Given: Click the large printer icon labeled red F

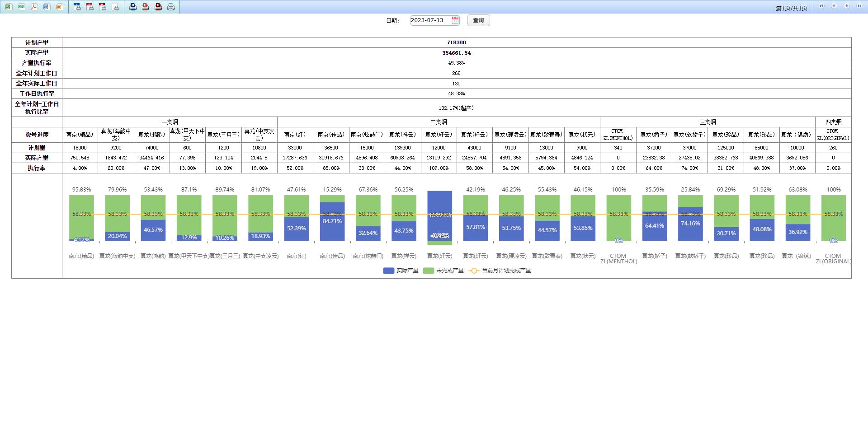Looking at the screenshot, I should point(146,7).
